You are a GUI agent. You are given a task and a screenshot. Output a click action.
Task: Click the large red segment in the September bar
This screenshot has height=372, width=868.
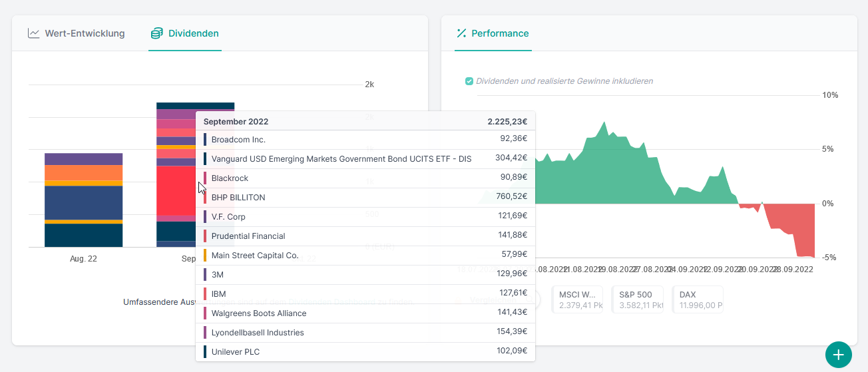point(177,190)
